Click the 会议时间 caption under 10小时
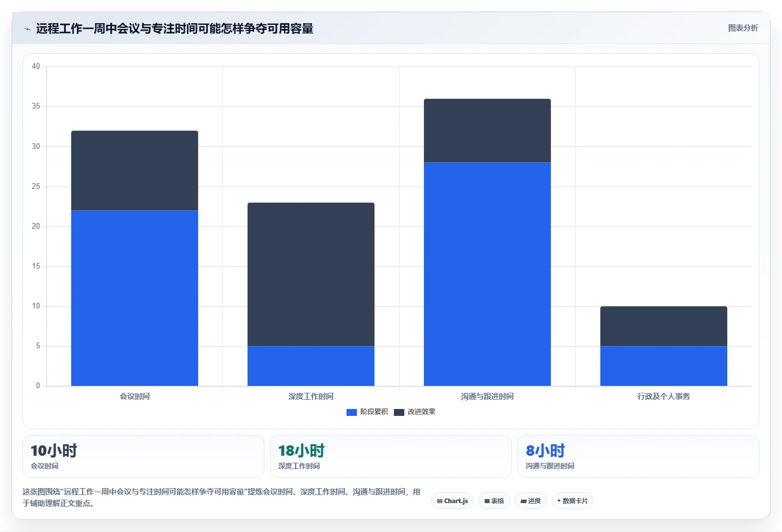This screenshot has height=532, width=782. click(x=44, y=466)
